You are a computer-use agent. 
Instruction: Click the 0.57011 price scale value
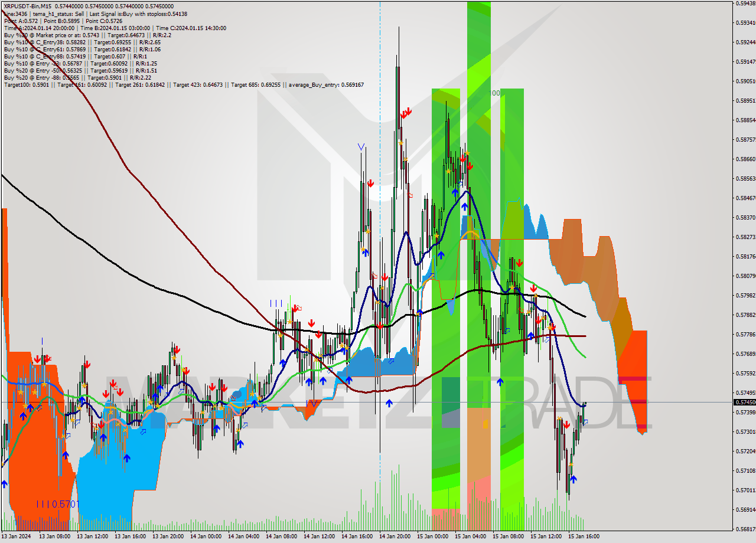[x=745, y=490]
